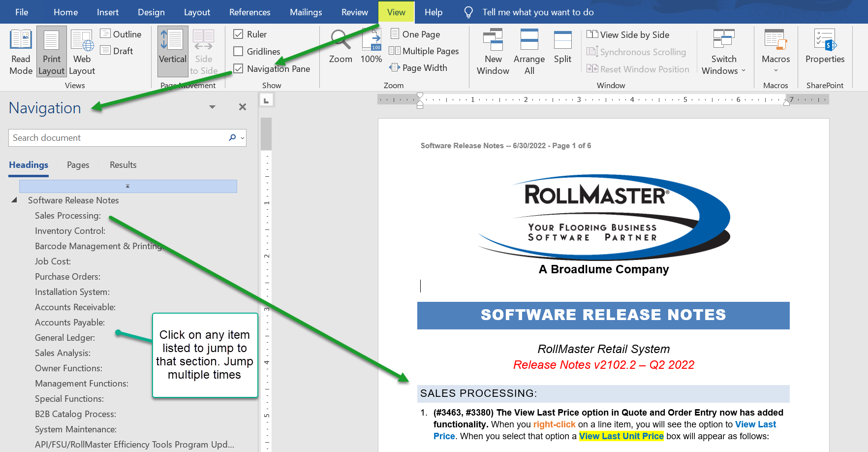Open the Zoom dialog magnifier

pos(341,47)
